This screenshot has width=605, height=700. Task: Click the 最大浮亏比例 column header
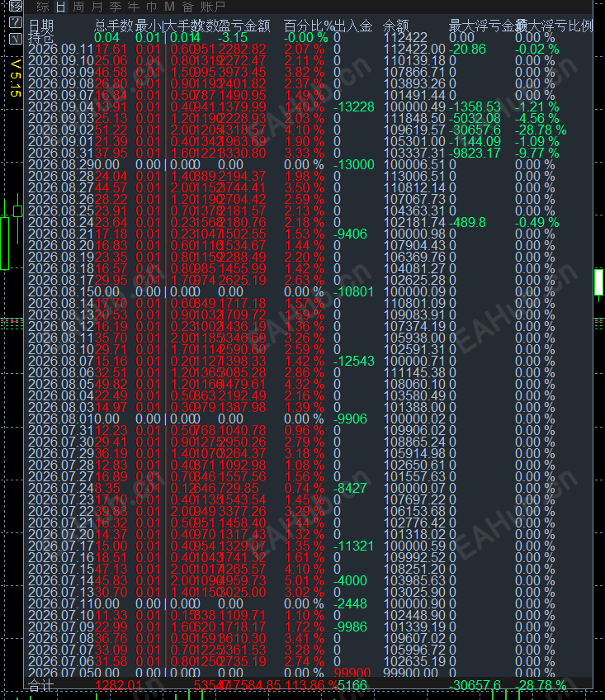click(554, 26)
